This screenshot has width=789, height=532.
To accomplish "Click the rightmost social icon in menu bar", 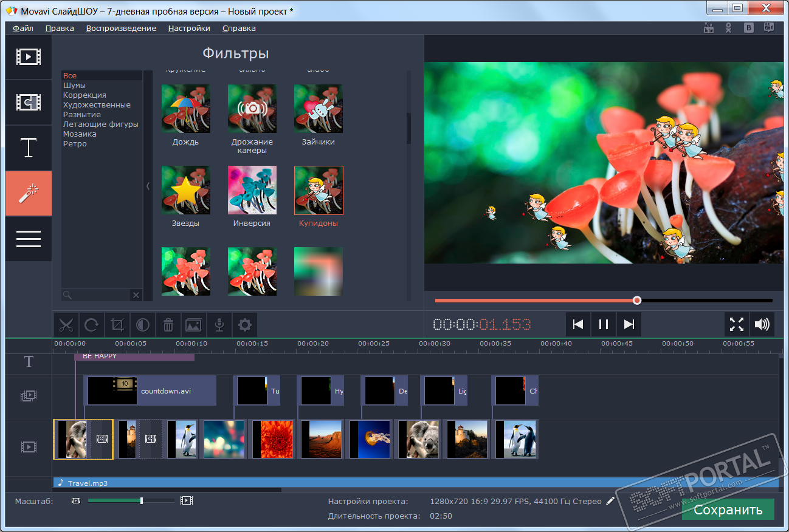I will click(769, 27).
